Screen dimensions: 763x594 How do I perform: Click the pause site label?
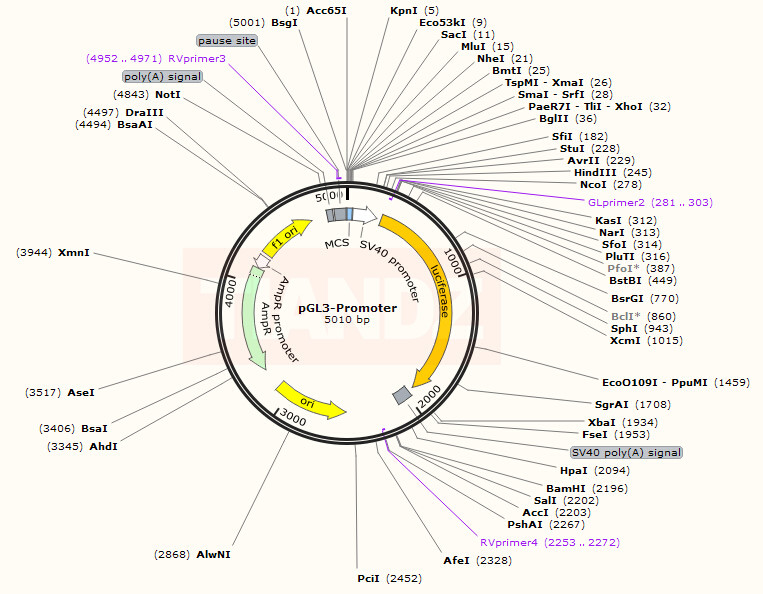[227, 41]
